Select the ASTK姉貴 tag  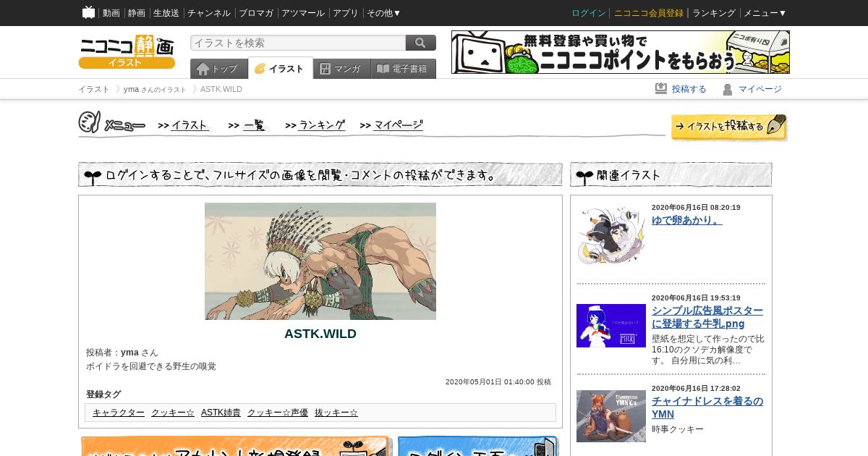coord(221,413)
